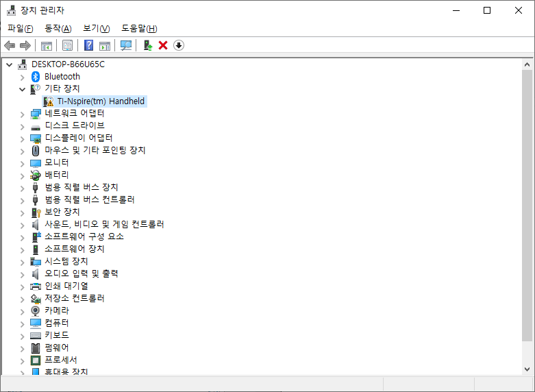This screenshot has height=392, width=535.
Task: Open the 동작(A) menu
Action: click(58, 28)
